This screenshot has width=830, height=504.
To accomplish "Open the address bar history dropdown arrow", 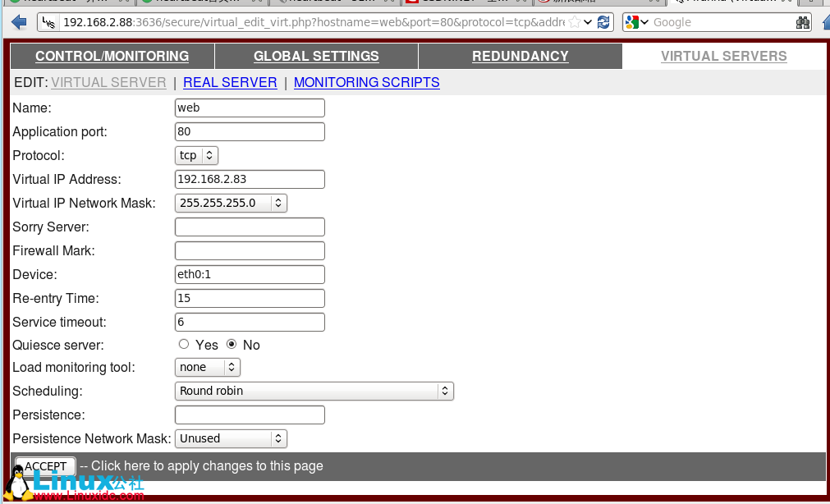I will (x=589, y=22).
